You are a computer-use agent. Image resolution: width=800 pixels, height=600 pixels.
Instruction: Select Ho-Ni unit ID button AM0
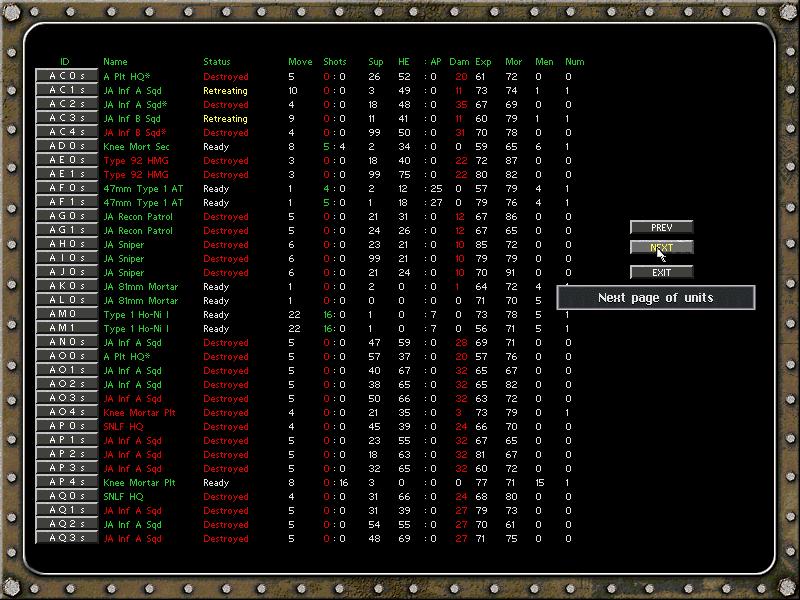coord(67,314)
